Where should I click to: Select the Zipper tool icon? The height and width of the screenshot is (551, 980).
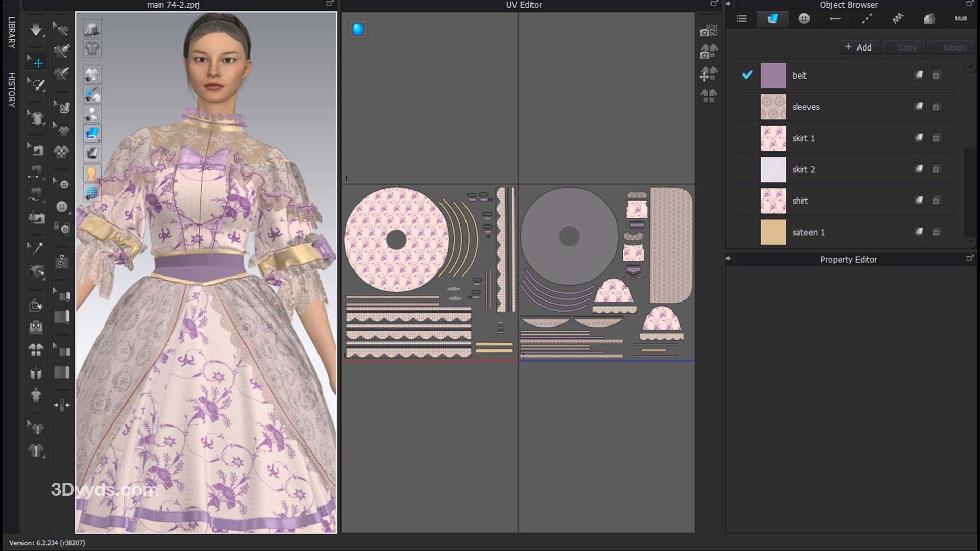coord(62,262)
